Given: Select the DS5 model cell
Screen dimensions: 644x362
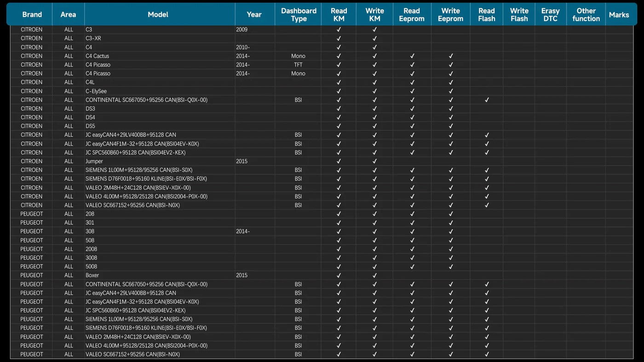Looking at the screenshot, I should pyautogui.click(x=160, y=126).
